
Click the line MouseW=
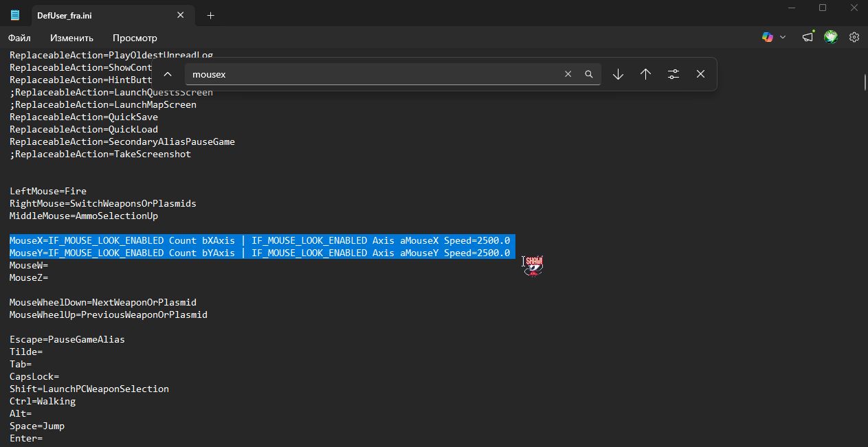coord(29,265)
